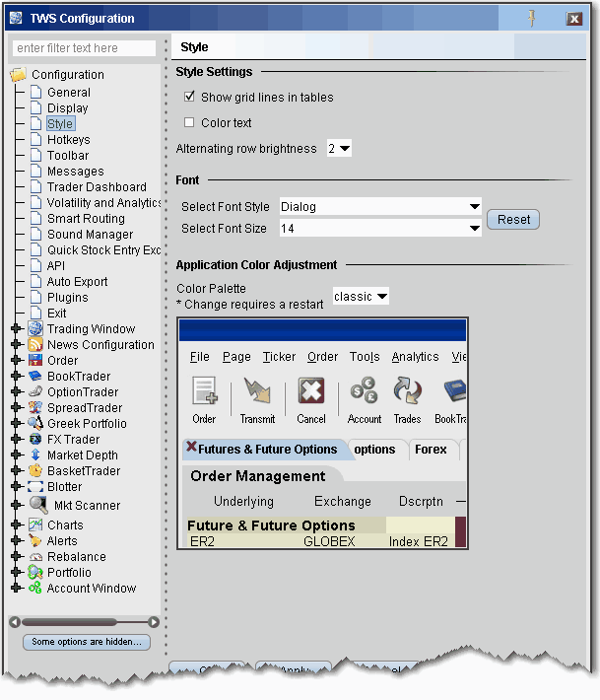Click the Order toolbar icon in preview
600x700 pixels.
pyautogui.click(x=204, y=390)
